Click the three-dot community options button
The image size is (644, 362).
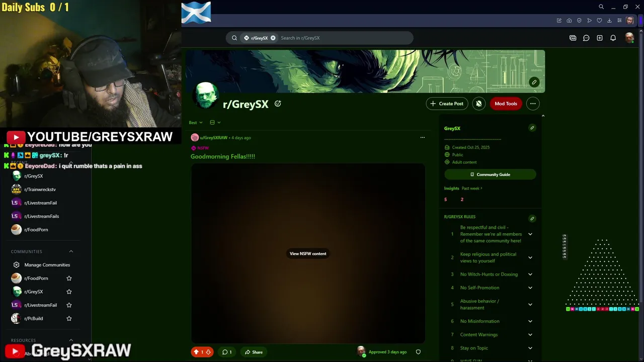click(533, 104)
